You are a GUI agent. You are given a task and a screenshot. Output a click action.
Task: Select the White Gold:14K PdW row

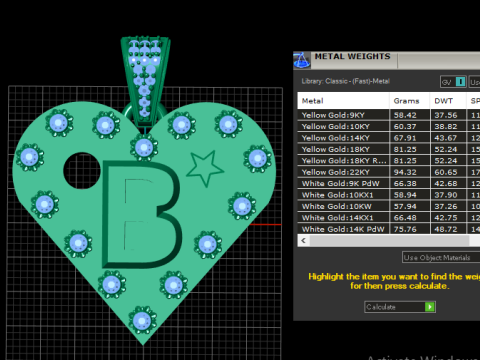point(389,229)
